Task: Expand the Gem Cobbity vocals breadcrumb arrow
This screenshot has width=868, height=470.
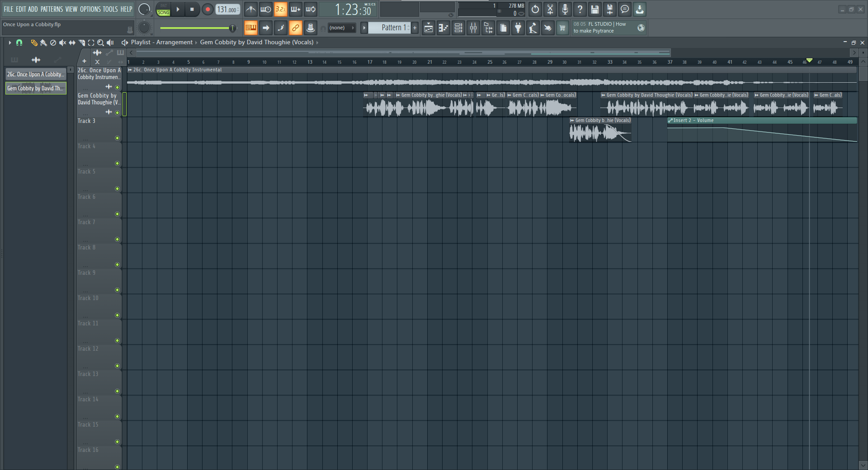Action: pyautogui.click(x=317, y=42)
